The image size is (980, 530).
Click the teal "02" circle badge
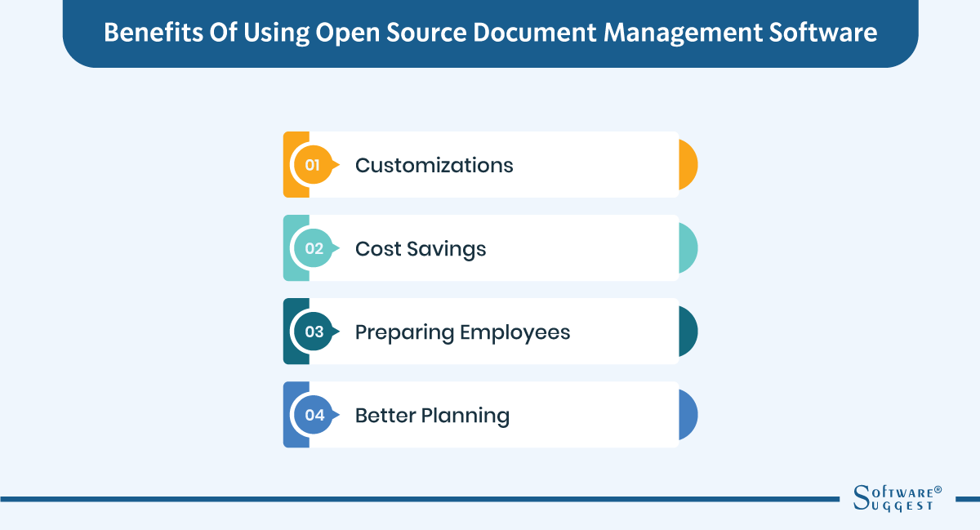313,247
